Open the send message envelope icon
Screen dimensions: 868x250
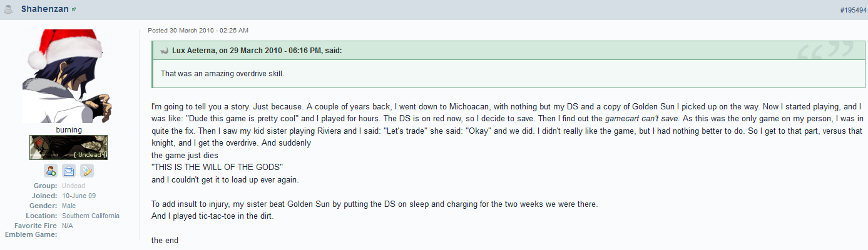tap(69, 170)
